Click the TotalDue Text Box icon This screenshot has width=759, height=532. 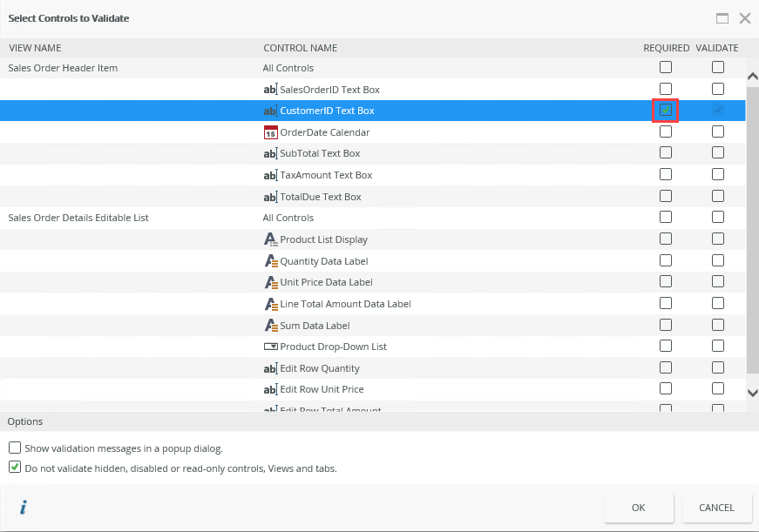(x=269, y=197)
